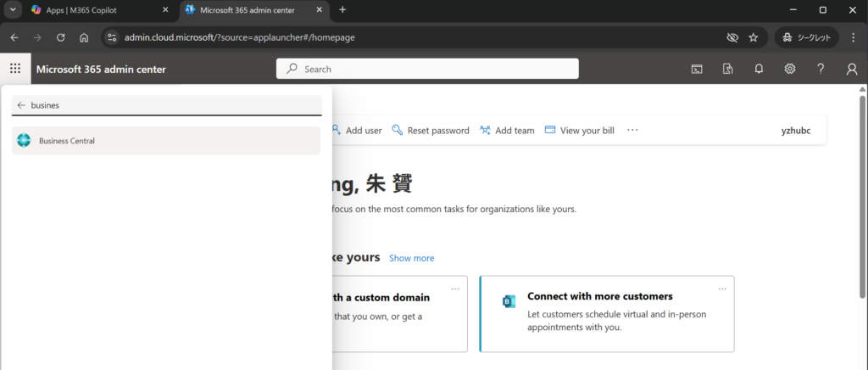The height and width of the screenshot is (370, 868).
Task: Open notifications bell icon
Action: pyautogui.click(x=759, y=69)
